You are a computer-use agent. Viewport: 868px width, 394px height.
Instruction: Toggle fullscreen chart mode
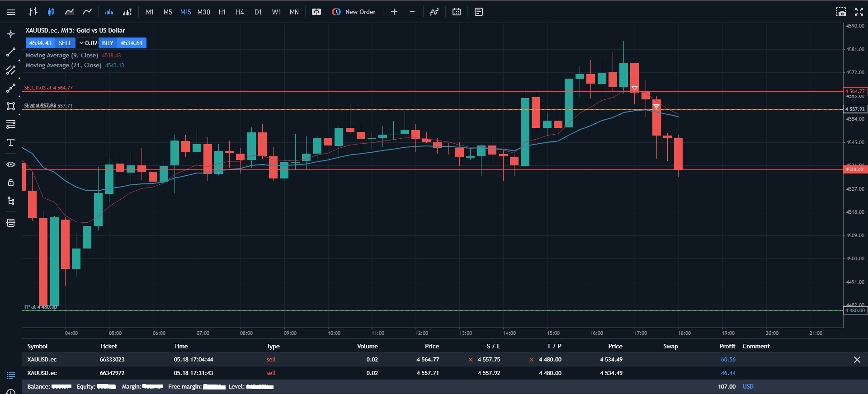point(859,12)
